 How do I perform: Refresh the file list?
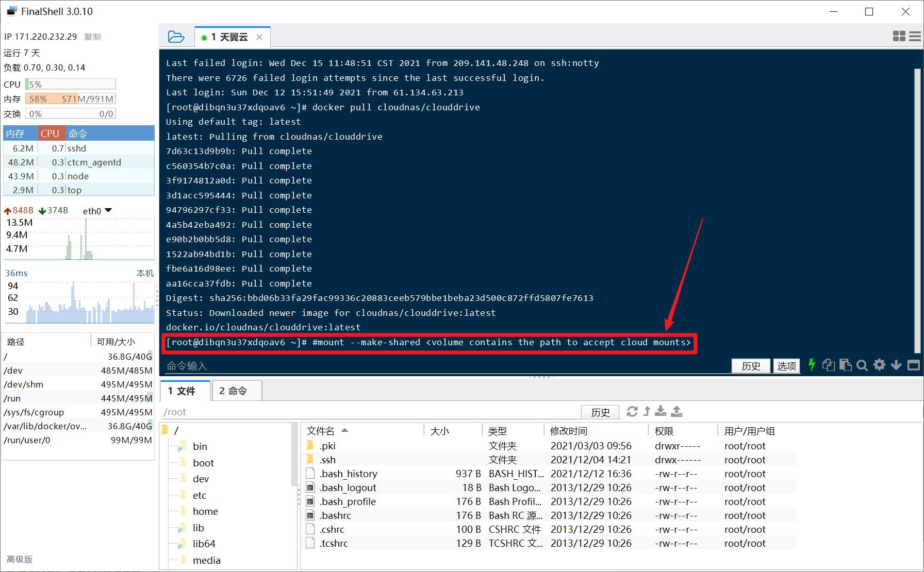pyautogui.click(x=632, y=411)
